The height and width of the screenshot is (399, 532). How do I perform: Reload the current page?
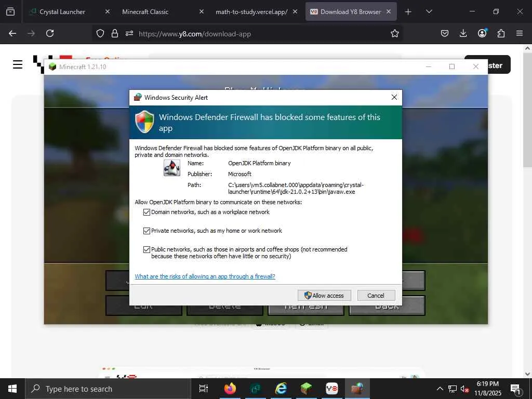click(50, 33)
